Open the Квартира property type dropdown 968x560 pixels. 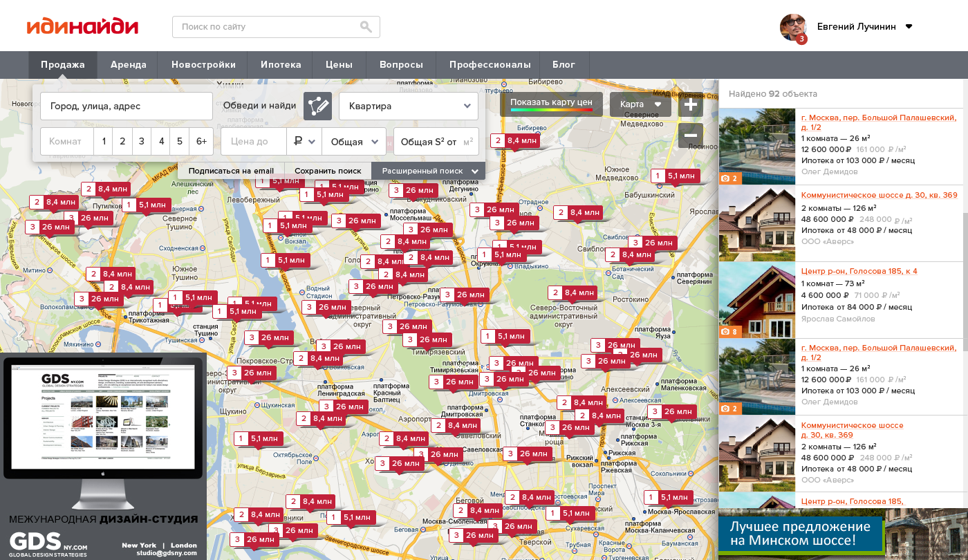click(x=408, y=106)
